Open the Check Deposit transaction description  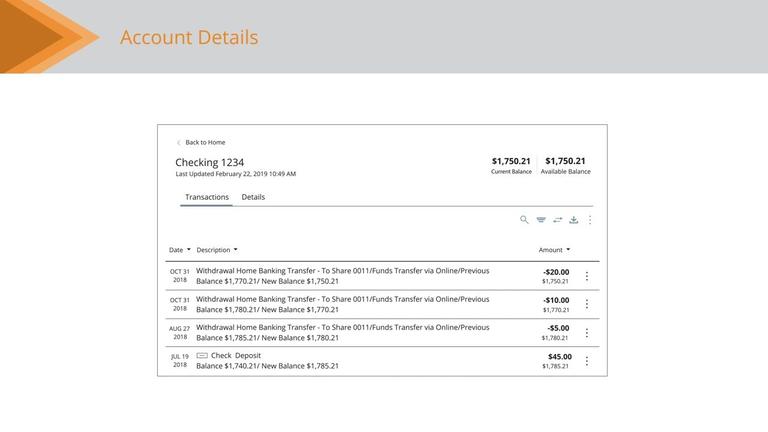pyautogui.click(x=236, y=356)
